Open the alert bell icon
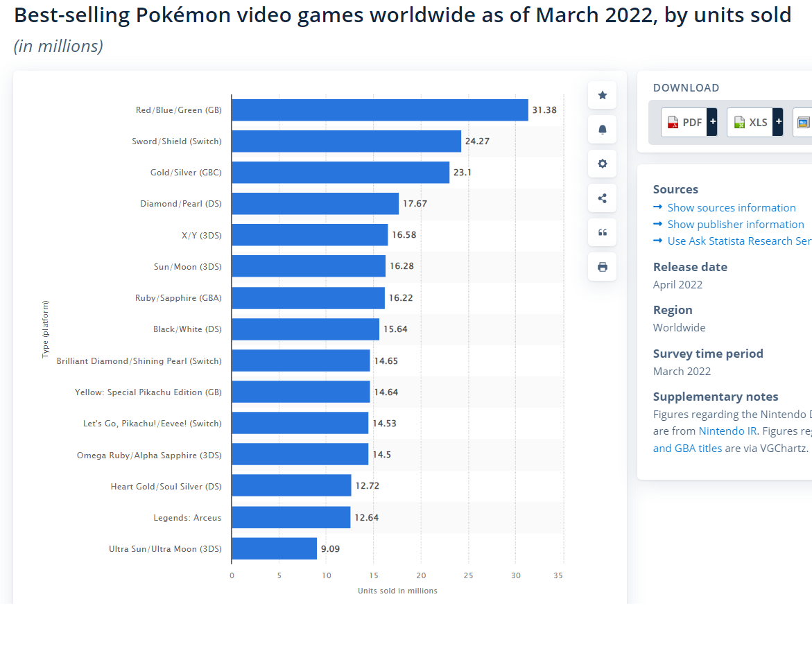 (x=601, y=130)
